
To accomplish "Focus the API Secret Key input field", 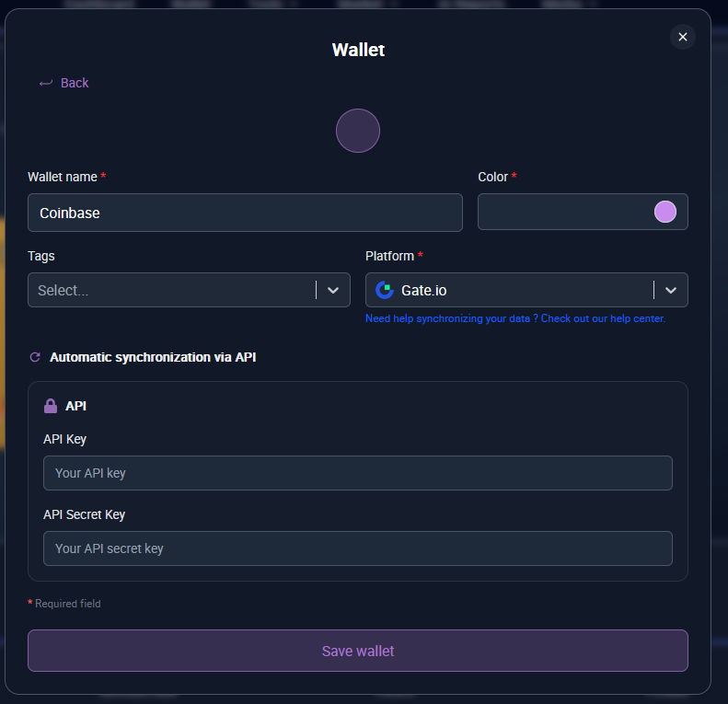I will pos(357,548).
